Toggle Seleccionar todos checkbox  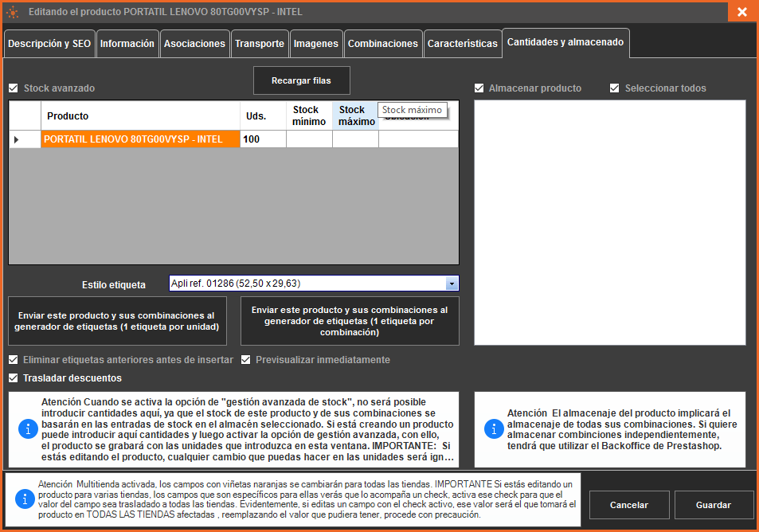tap(615, 88)
